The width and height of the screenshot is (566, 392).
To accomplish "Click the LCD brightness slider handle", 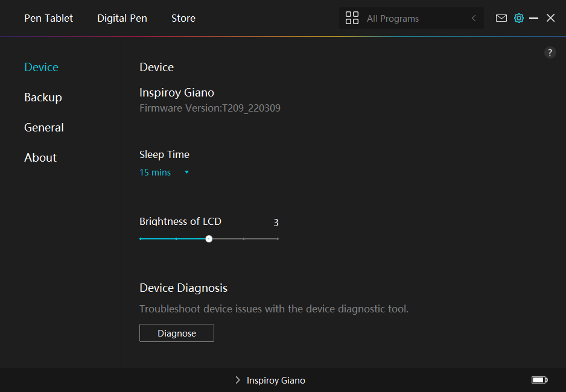I will click(209, 239).
